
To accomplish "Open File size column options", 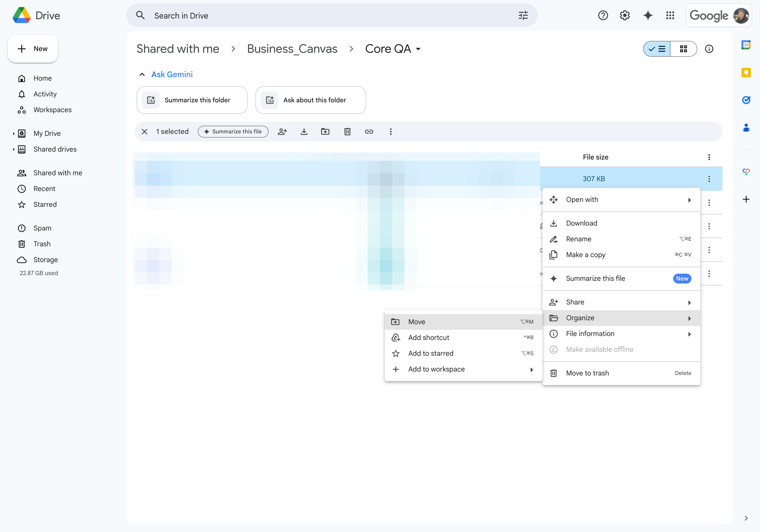I will 709,157.
